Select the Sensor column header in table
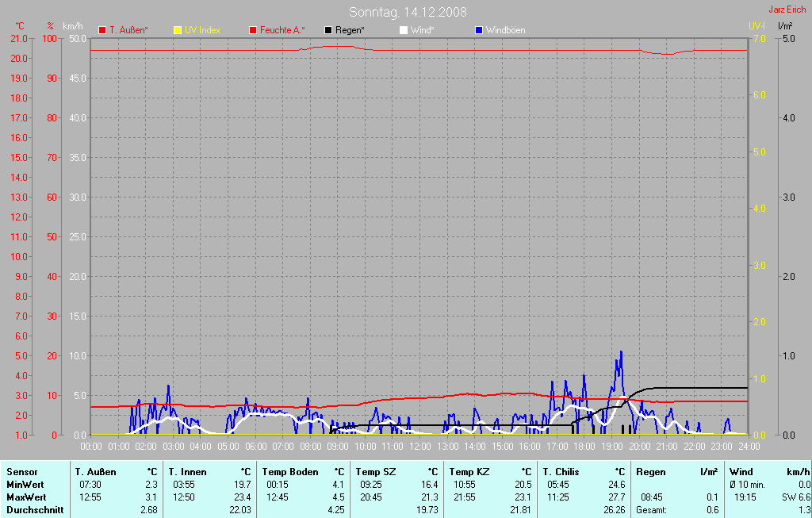 (x=21, y=472)
